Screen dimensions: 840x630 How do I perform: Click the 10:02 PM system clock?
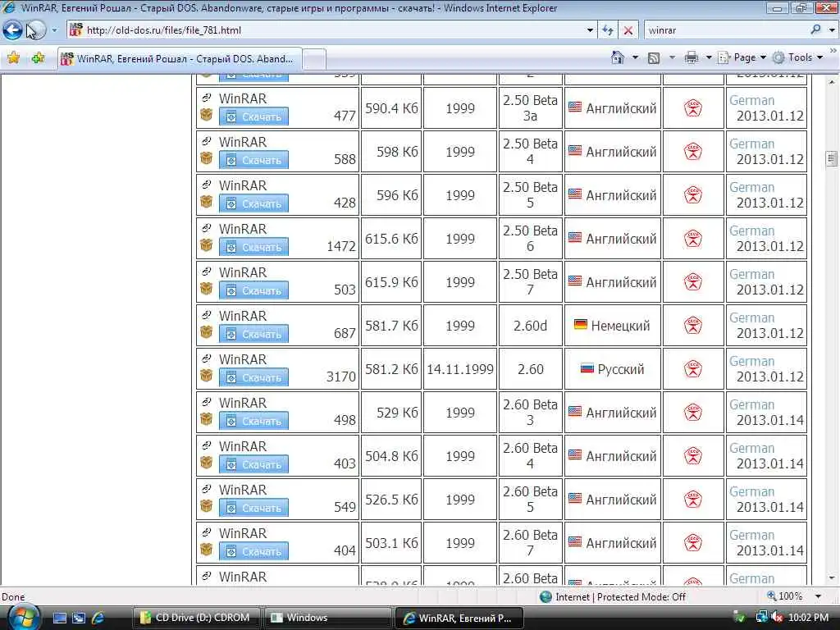(808, 618)
